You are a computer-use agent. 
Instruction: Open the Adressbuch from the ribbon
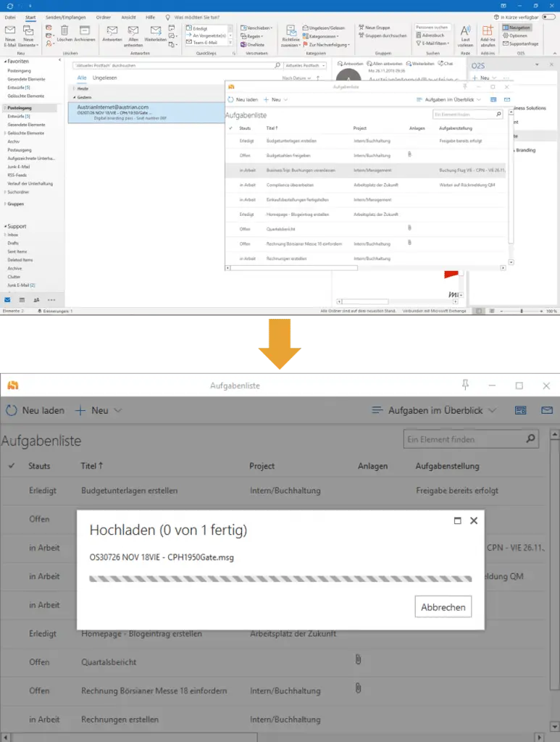[430, 36]
